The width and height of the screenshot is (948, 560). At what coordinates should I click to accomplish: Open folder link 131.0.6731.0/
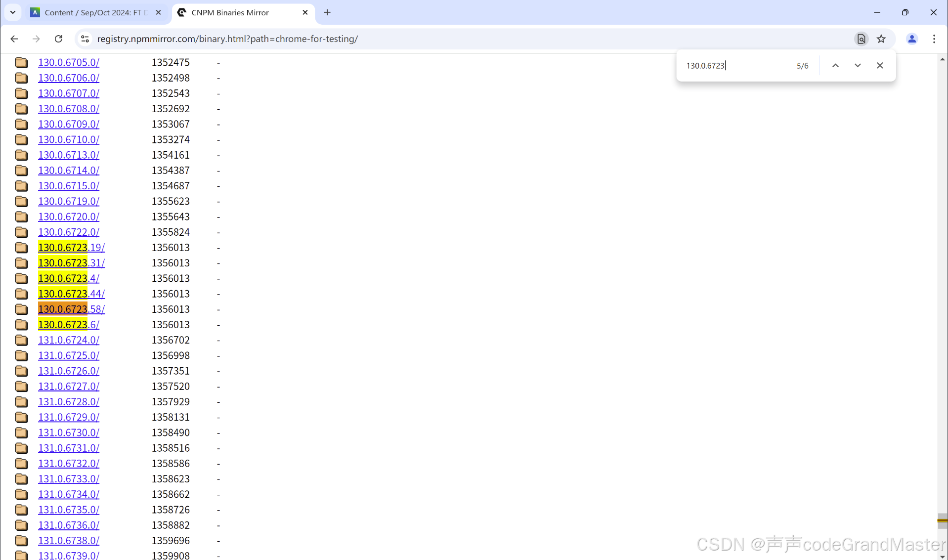click(x=69, y=448)
